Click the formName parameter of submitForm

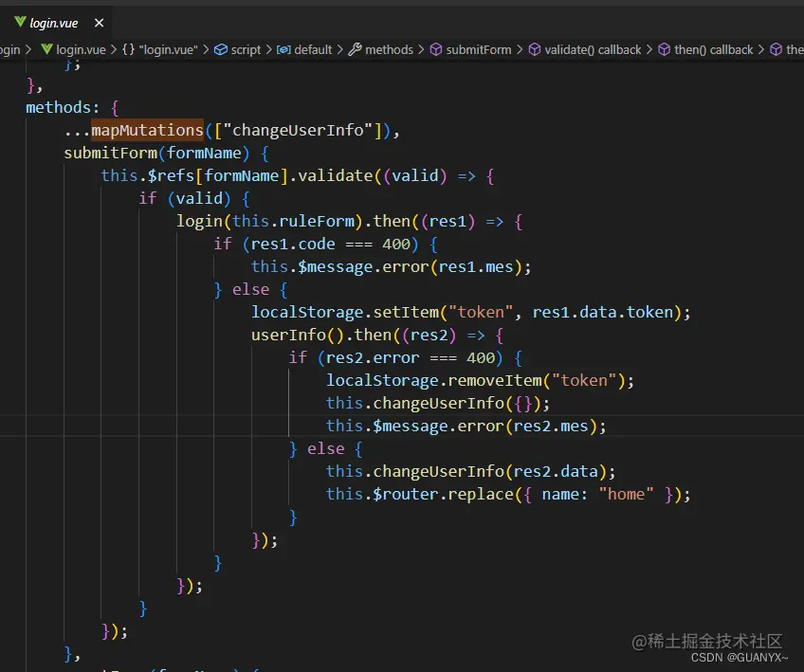[x=204, y=154]
